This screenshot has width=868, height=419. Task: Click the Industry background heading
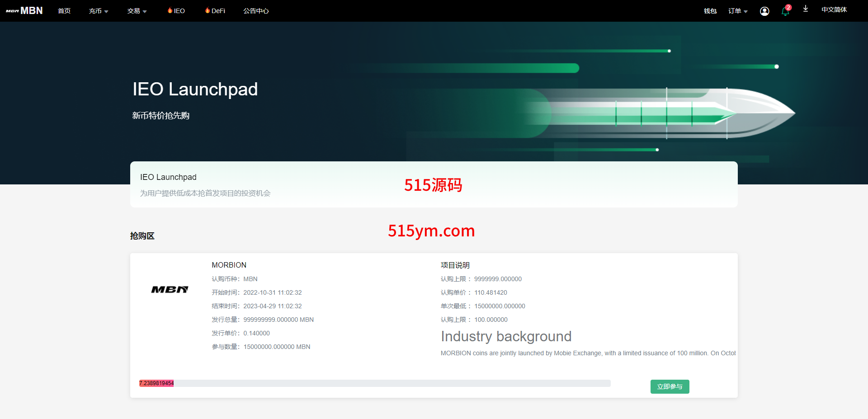pos(506,336)
